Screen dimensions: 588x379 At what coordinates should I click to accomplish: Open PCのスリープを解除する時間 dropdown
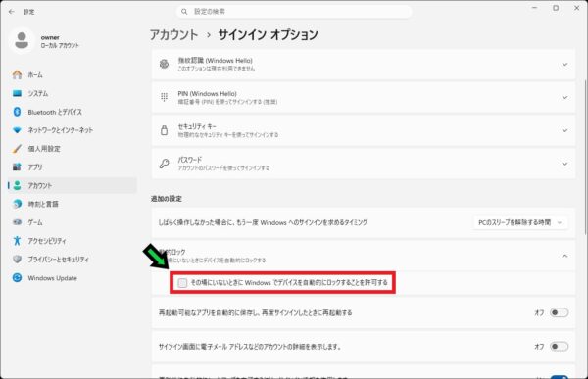click(520, 222)
